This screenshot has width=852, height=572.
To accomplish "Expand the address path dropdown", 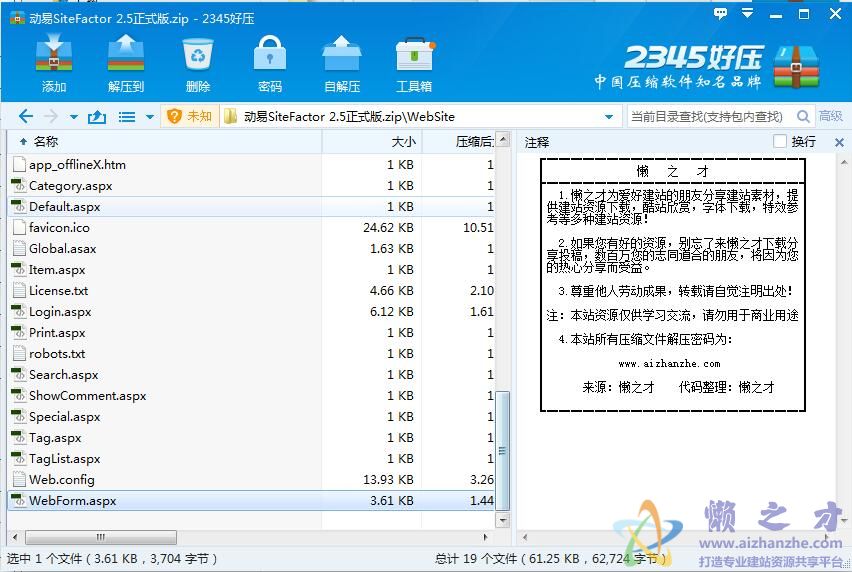I will pyautogui.click(x=609, y=117).
